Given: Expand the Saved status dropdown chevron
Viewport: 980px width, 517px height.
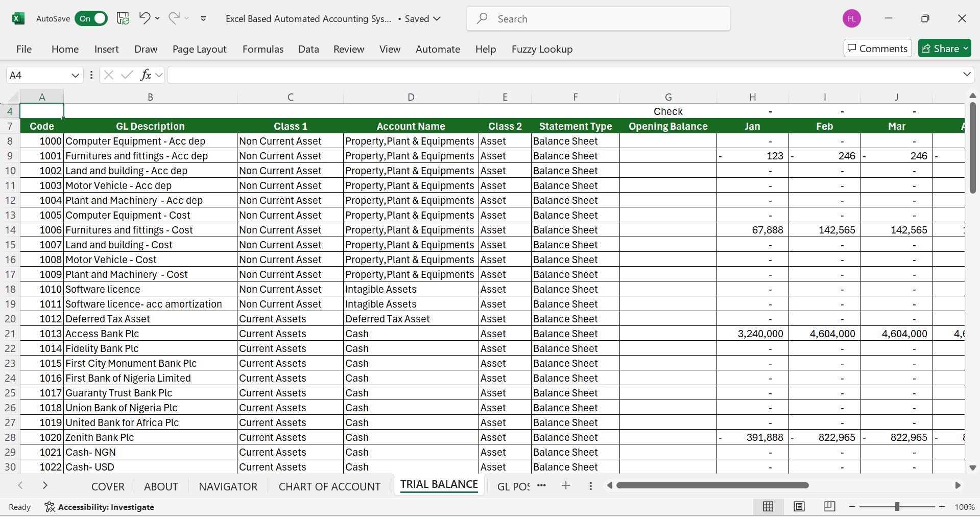Looking at the screenshot, I should point(437,19).
